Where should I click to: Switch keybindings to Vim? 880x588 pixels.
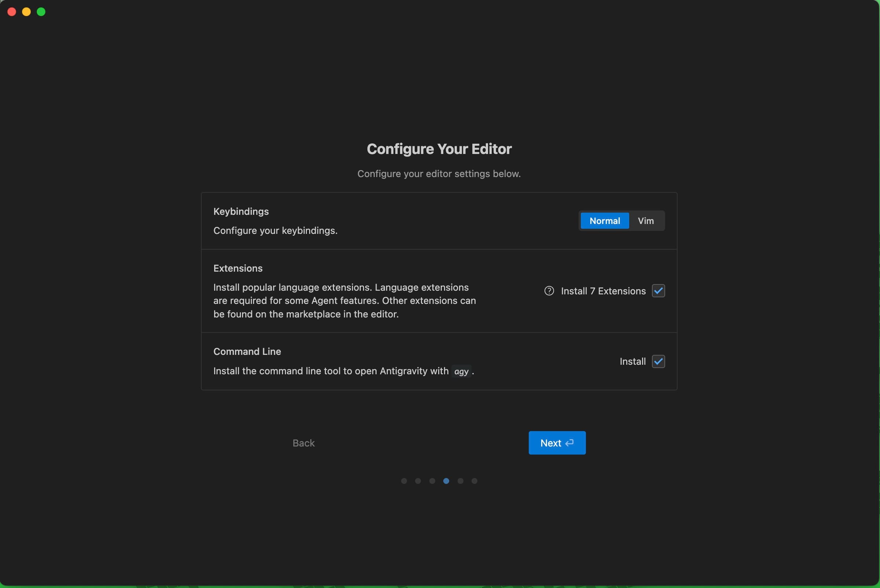coord(646,221)
